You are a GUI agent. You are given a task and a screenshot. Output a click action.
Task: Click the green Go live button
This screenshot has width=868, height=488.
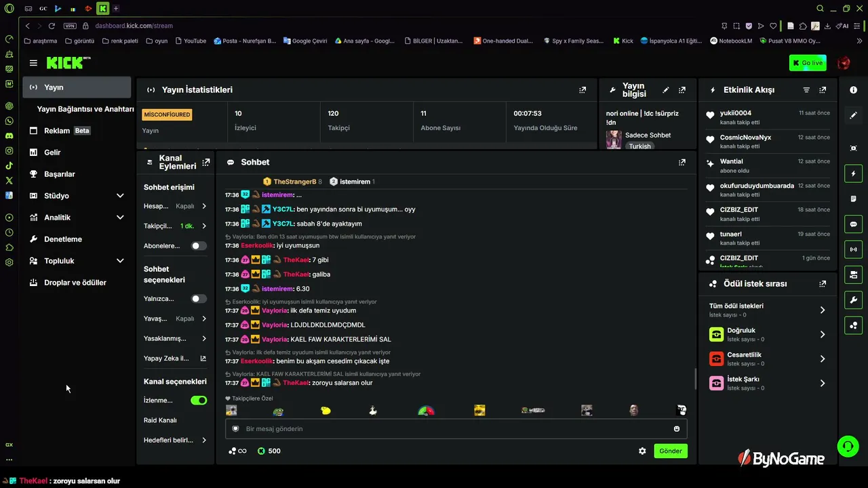tap(808, 63)
